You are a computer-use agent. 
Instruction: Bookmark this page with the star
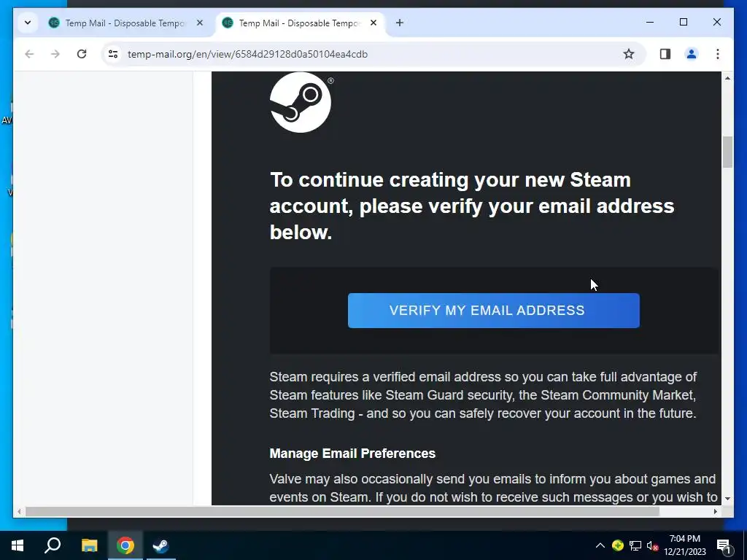tap(629, 54)
